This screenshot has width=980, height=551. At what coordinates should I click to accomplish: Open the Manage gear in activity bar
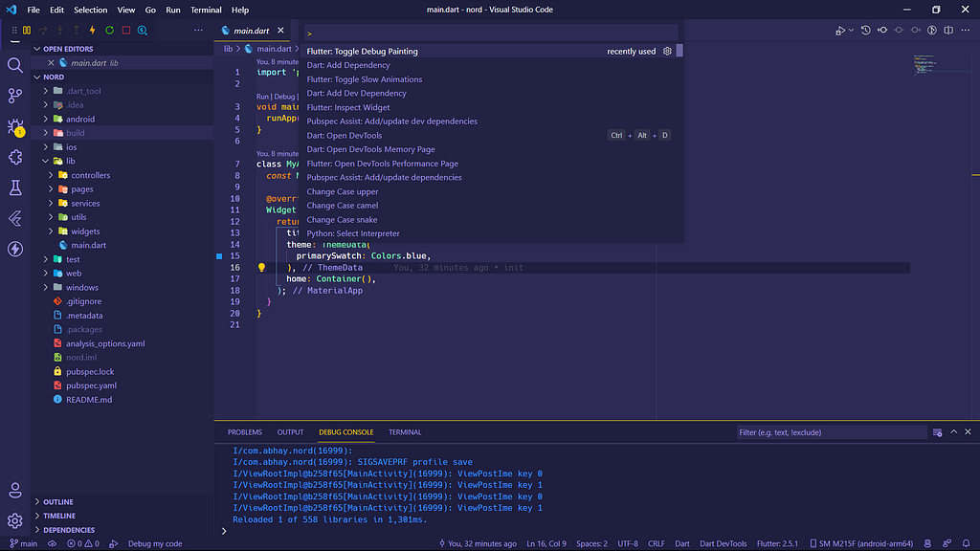click(x=15, y=520)
